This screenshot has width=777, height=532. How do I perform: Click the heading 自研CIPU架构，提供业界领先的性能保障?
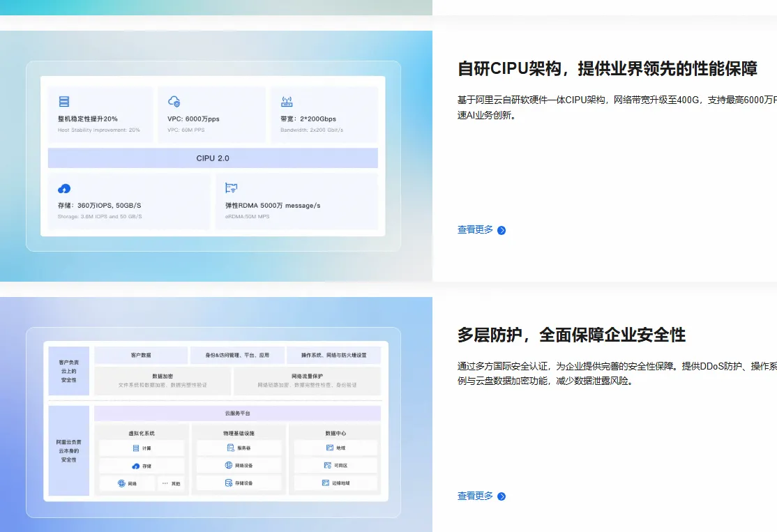(608, 68)
